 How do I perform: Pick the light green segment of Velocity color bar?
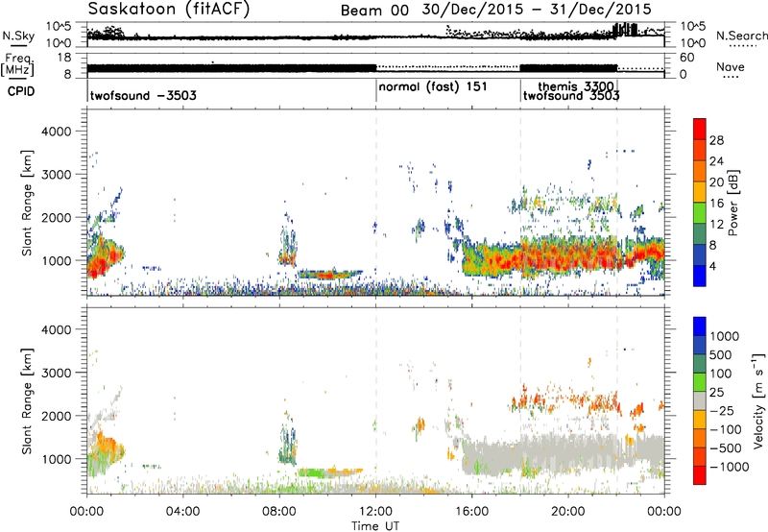click(700, 382)
